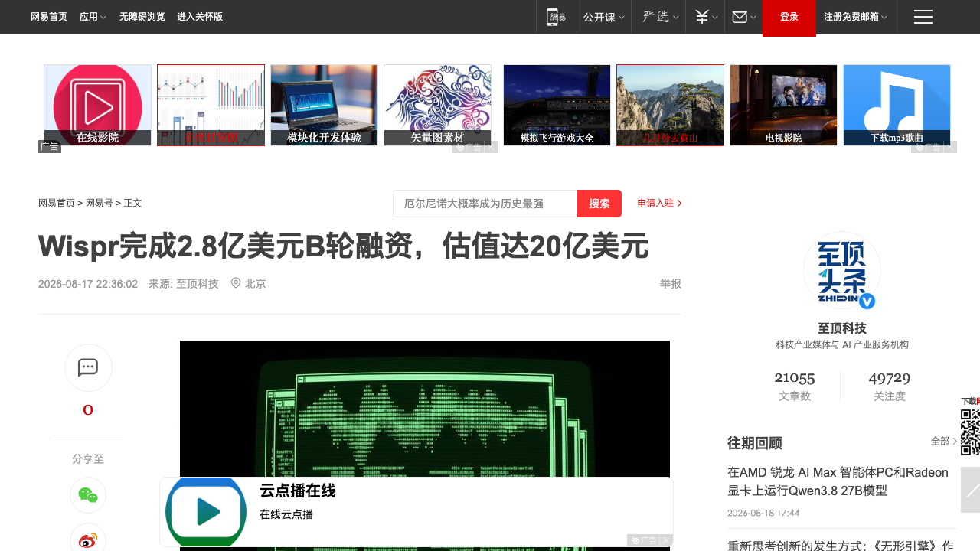This screenshot has width=980, height=551.
Task: Open the hamburger menu in the top bar
Action: [x=923, y=17]
